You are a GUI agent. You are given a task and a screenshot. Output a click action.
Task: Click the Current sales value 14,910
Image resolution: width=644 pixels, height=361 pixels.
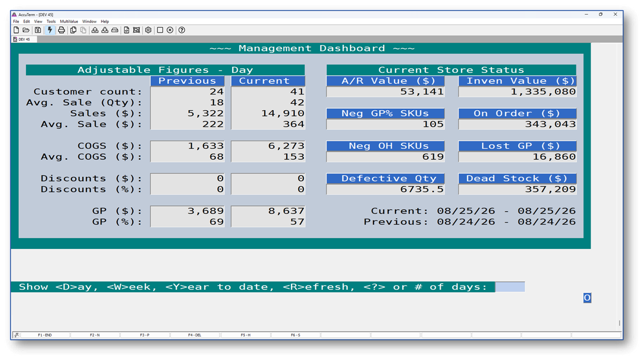click(x=282, y=113)
